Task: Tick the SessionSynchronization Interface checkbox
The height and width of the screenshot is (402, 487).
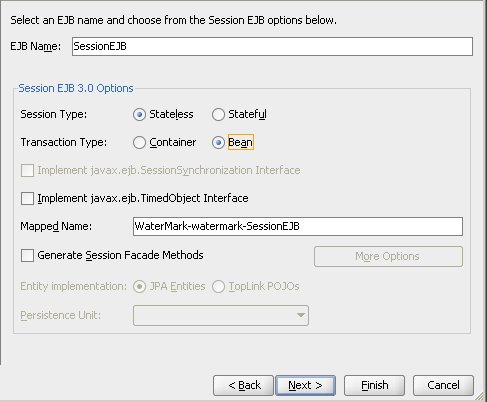Action: pyautogui.click(x=27, y=170)
